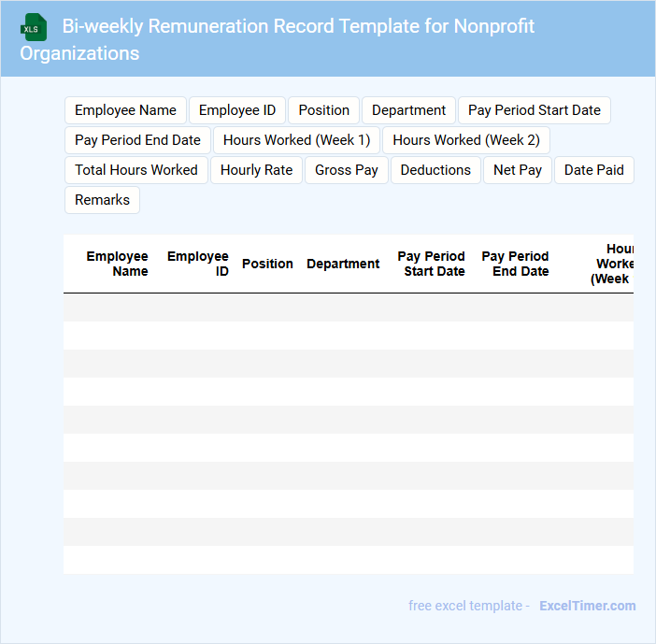Open the ExcelTimer.com link
656x644 pixels.
click(x=587, y=606)
